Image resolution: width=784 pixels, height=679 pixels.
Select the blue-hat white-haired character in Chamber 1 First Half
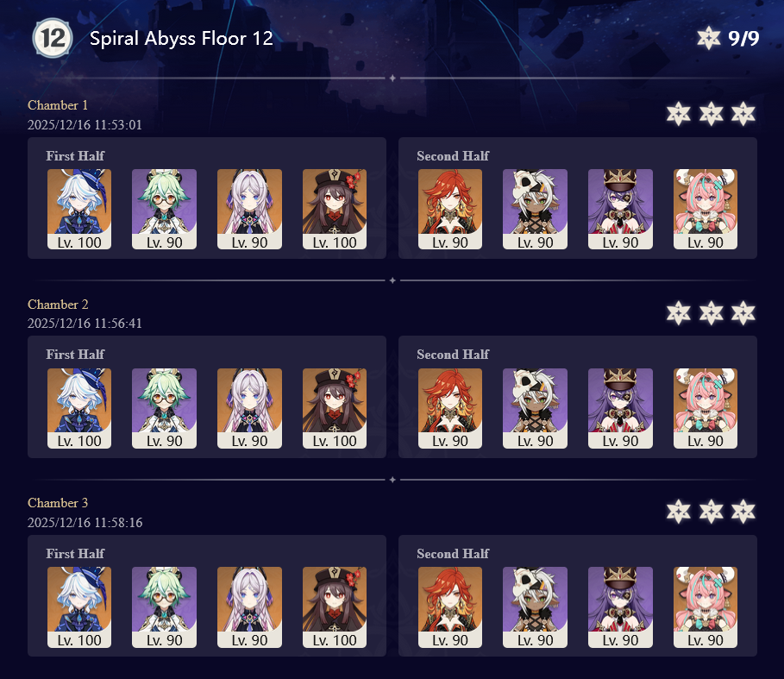point(79,209)
